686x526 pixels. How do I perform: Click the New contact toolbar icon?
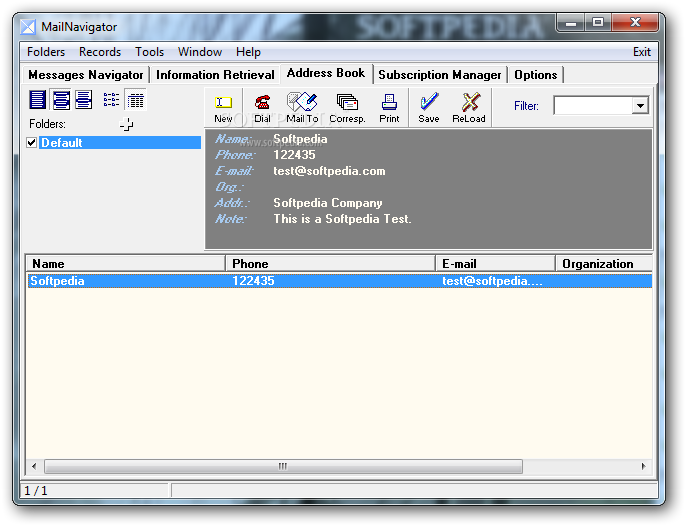[x=223, y=108]
